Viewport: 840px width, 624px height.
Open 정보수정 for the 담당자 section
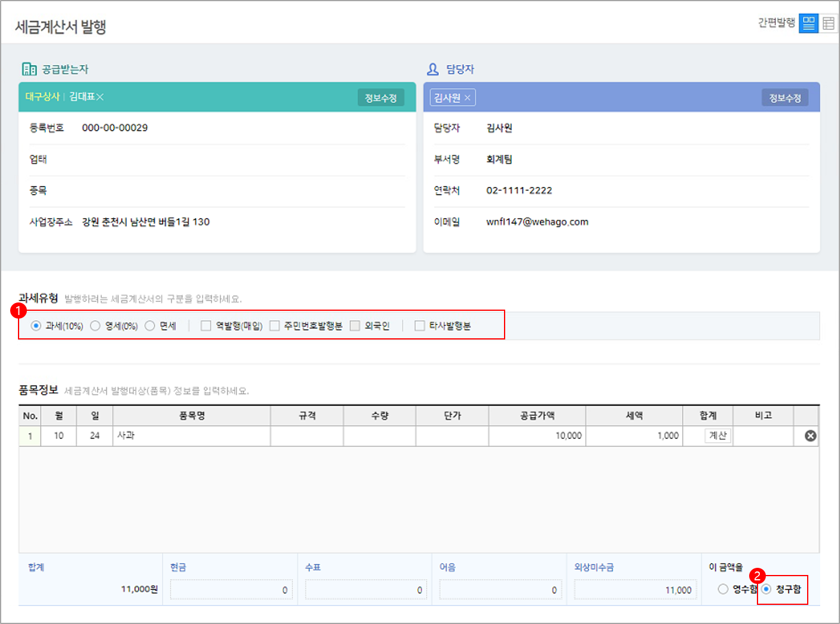coord(785,97)
